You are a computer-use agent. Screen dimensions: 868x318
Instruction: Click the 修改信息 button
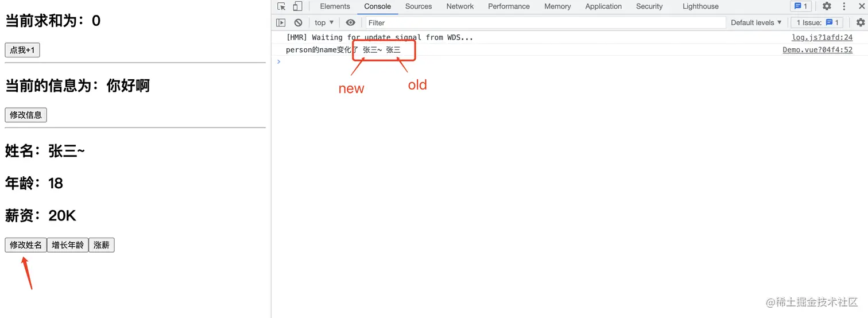pos(26,115)
